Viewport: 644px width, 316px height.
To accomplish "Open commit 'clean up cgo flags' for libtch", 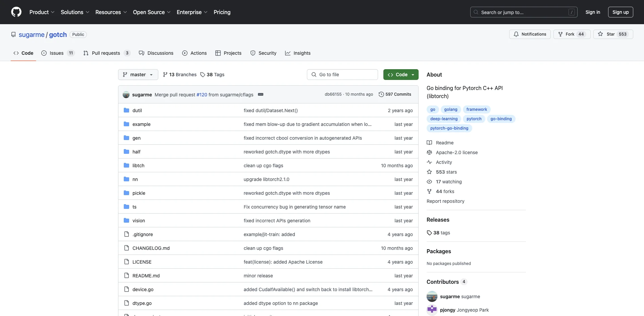I will click(263, 166).
